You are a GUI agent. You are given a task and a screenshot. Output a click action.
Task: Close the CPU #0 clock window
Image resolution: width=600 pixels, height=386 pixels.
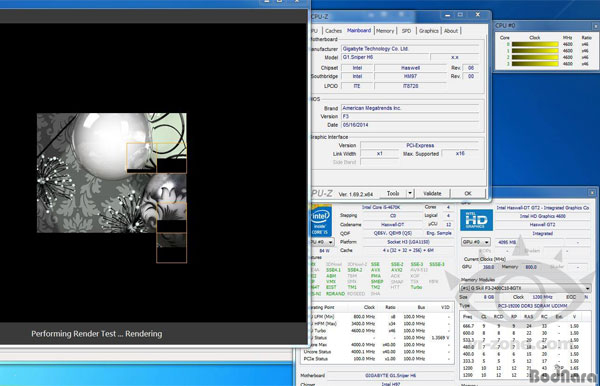pos(595,26)
